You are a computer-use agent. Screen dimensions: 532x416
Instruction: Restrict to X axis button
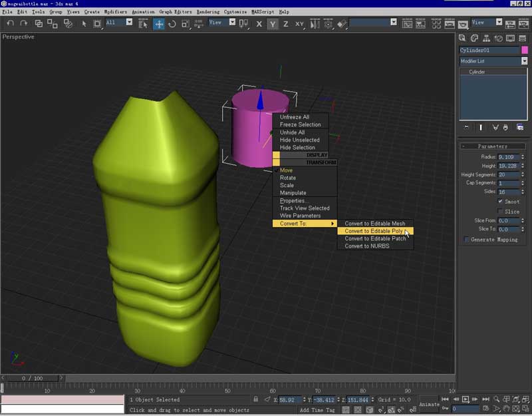[x=259, y=24]
